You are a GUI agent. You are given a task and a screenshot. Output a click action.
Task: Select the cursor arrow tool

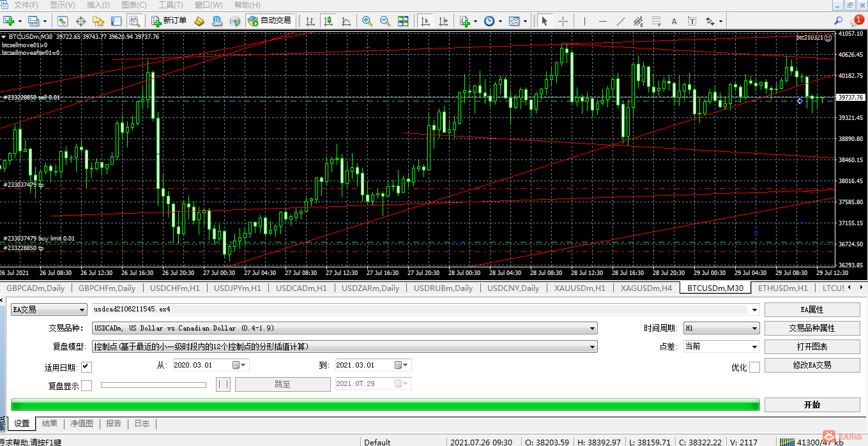tap(545, 21)
